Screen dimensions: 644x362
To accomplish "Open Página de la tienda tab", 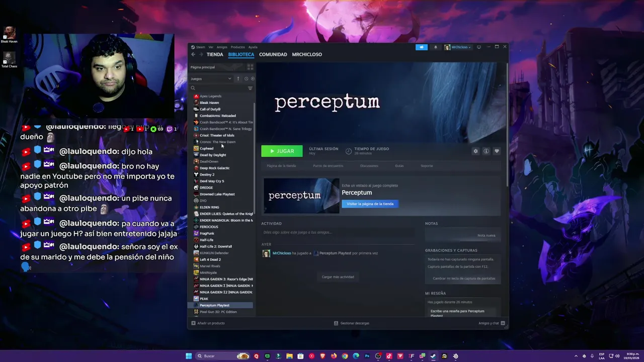I will 281,165.
